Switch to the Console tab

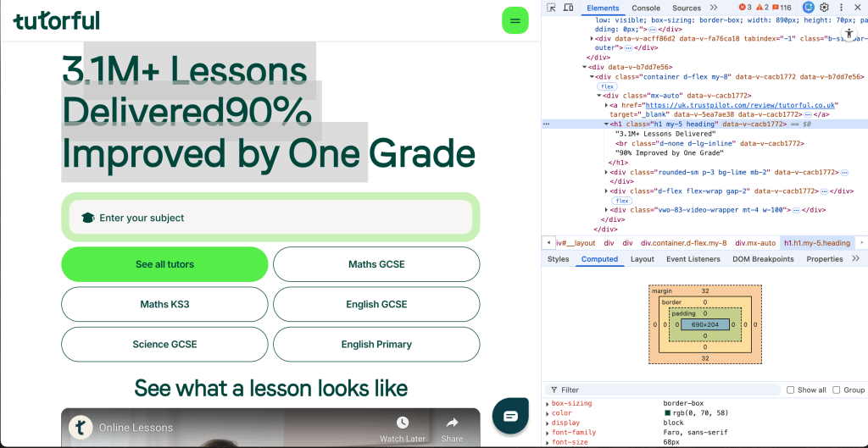click(x=646, y=8)
